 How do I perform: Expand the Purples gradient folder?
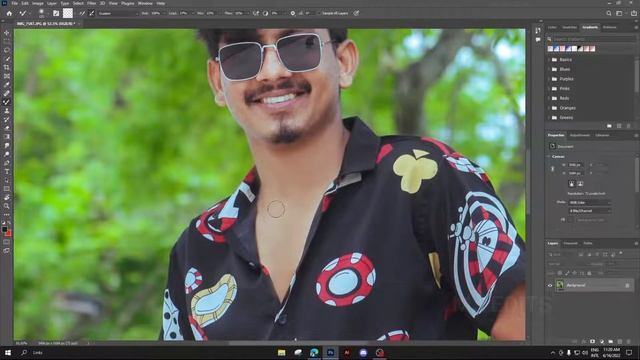point(548,79)
